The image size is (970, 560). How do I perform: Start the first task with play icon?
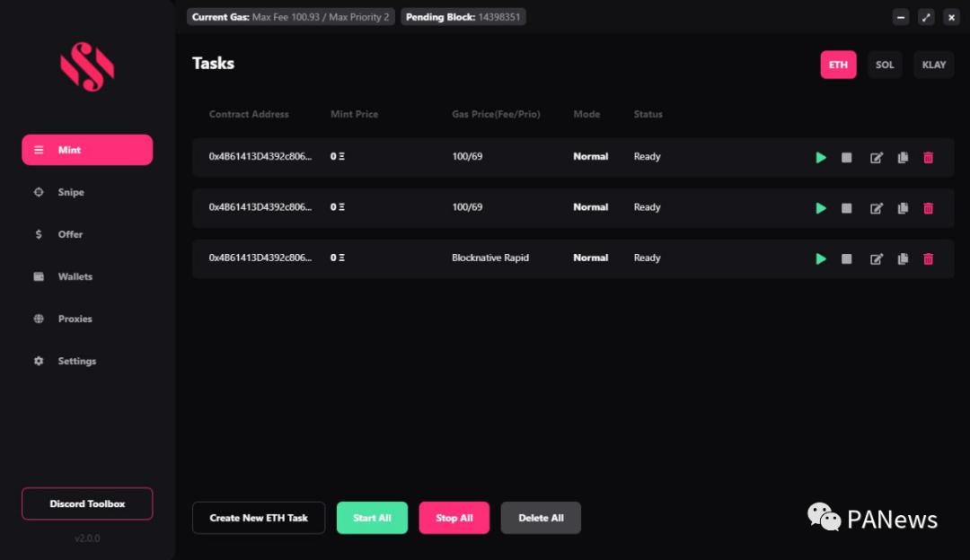821,157
